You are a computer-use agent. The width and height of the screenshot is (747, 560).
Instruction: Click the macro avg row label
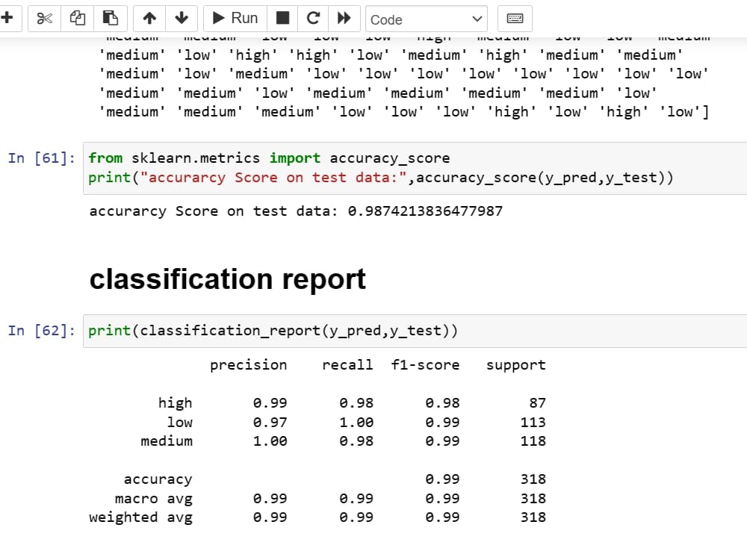point(154,499)
